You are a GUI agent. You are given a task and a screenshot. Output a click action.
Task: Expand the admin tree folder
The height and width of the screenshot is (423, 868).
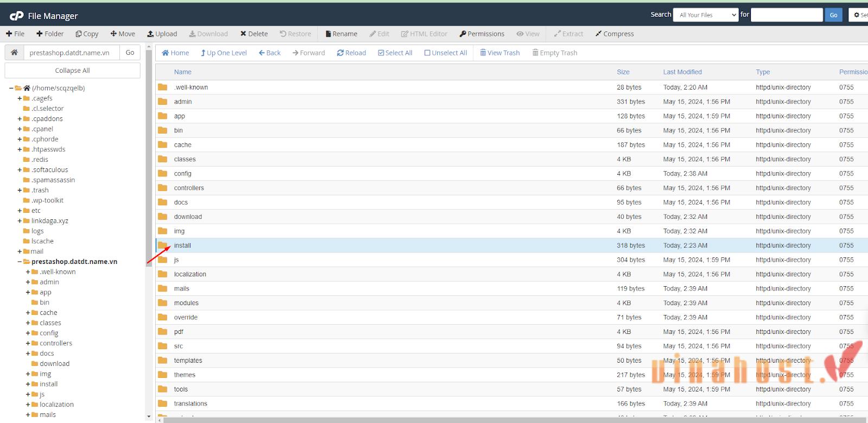pos(28,282)
